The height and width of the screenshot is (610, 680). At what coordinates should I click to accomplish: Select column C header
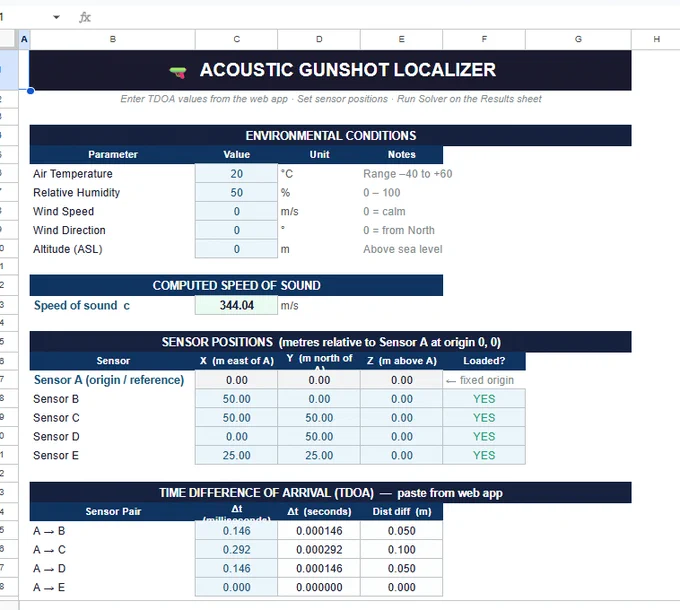pyautogui.click(x=236, y=39)
